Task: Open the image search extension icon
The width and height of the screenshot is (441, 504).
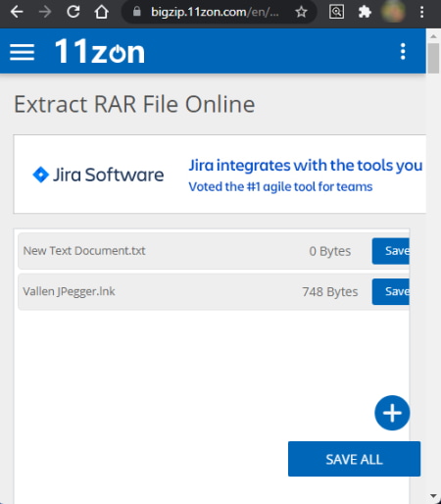Action: pyautogui.click(x=336, y=12)
